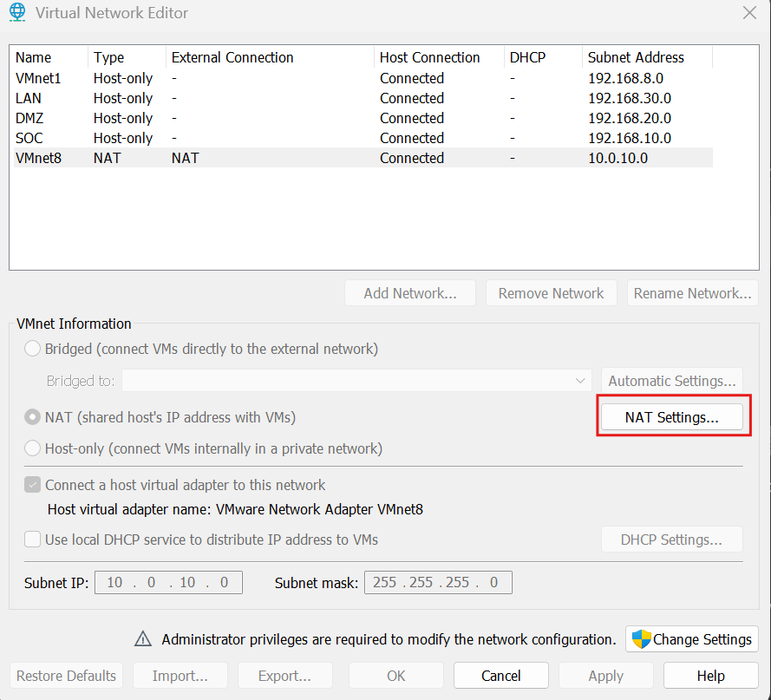Enable Use local DHCP service checkbox
This screenshot has height=700, width=771.
pyautogui.click(x=33, y=540)
